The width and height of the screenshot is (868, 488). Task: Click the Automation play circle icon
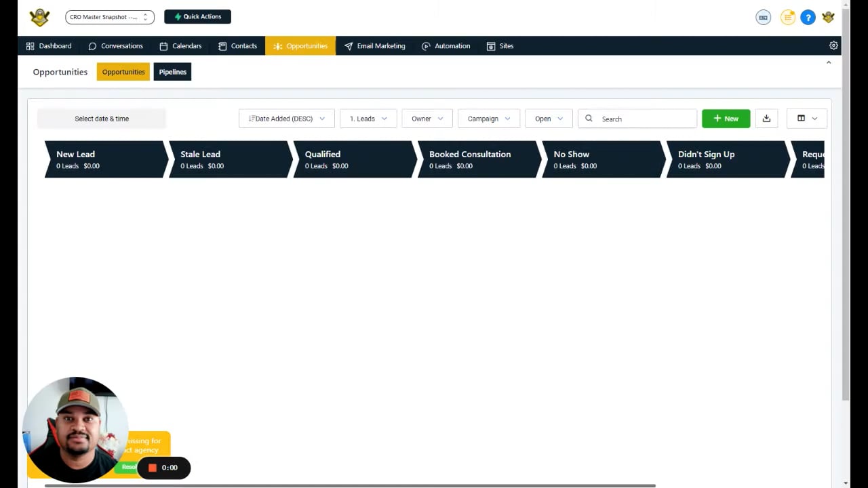pos(426,46)
